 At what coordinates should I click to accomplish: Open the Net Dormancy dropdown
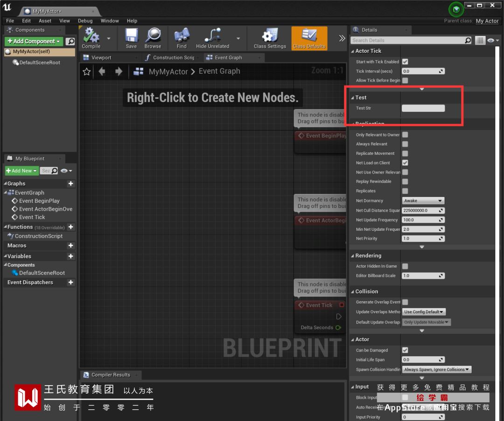coord(423,200)
